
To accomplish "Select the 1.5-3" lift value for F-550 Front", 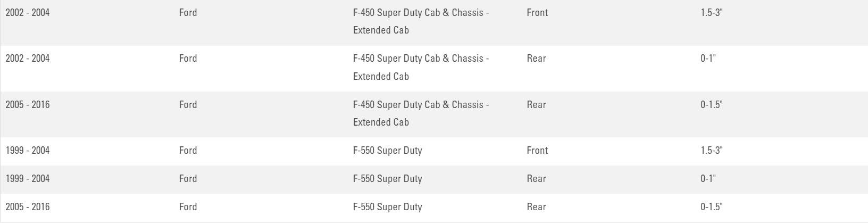I will point(711,151).
